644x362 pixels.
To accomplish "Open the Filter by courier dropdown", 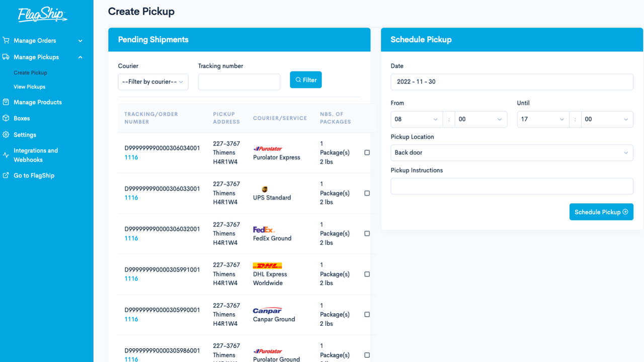I will (x=153, y=81).
